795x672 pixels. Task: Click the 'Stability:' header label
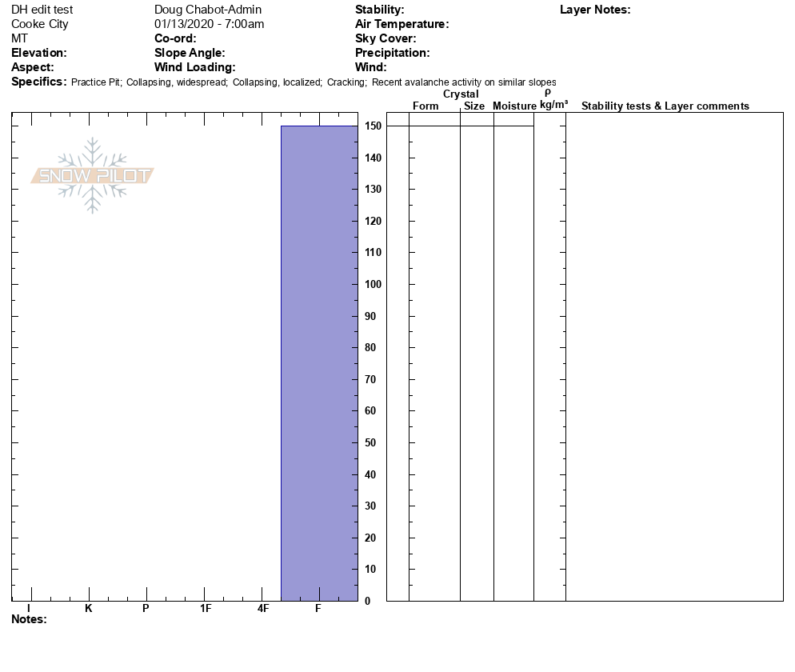[379, 10]
